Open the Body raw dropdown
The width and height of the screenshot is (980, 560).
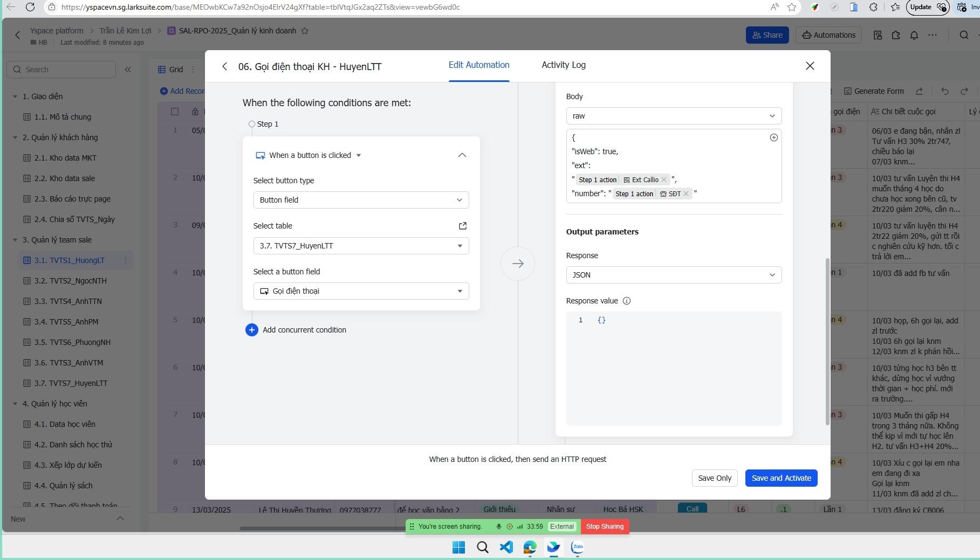click(x=674, y=116)
